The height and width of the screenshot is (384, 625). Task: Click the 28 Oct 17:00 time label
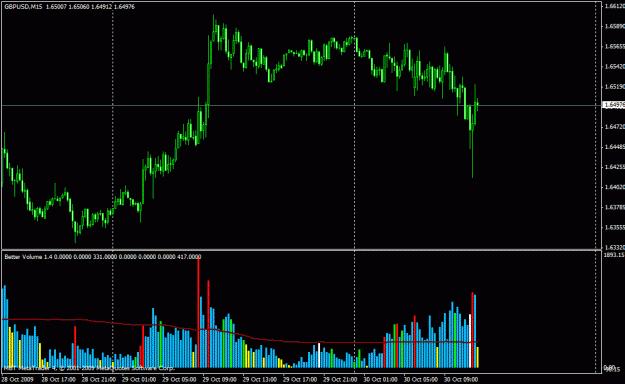(59, 379)
